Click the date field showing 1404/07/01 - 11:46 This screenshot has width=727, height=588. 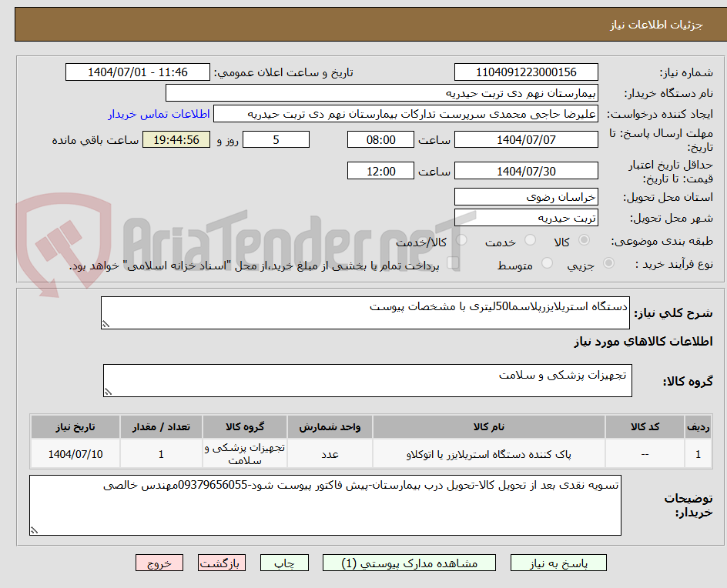coord(137,72)
